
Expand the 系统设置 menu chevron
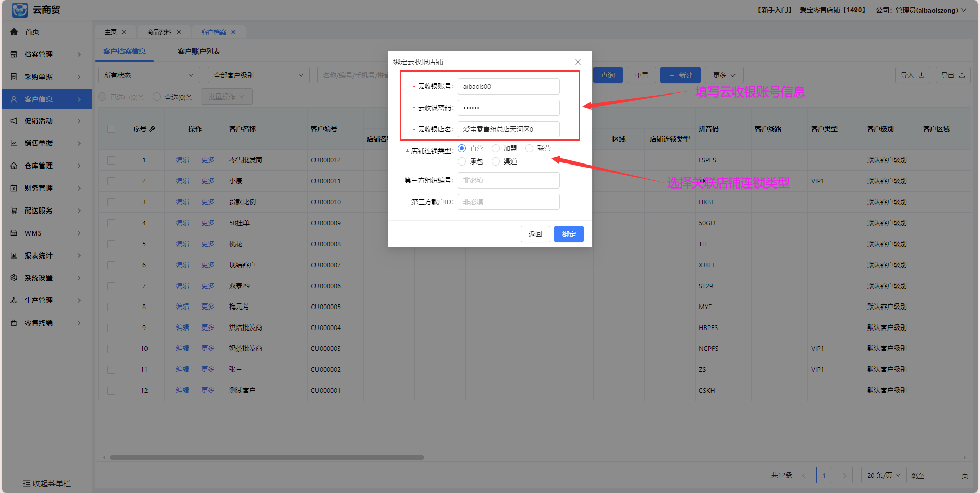pos(79,278)
